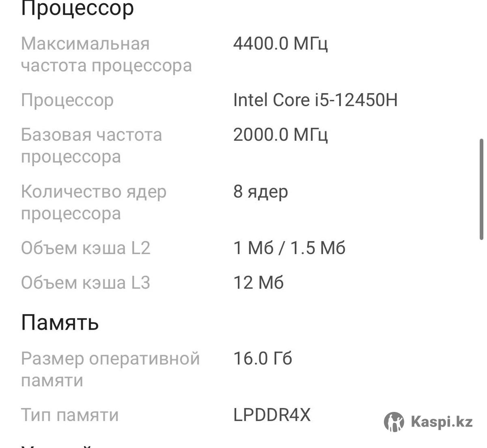Select the 16.0 Гб memory value
487x448 pixels.
point(263,358)
